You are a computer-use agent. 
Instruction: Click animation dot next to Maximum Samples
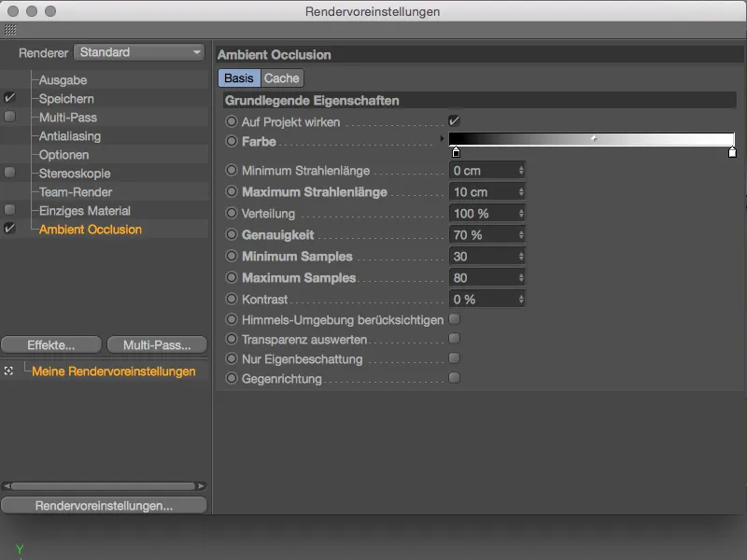tap(231, 277)
